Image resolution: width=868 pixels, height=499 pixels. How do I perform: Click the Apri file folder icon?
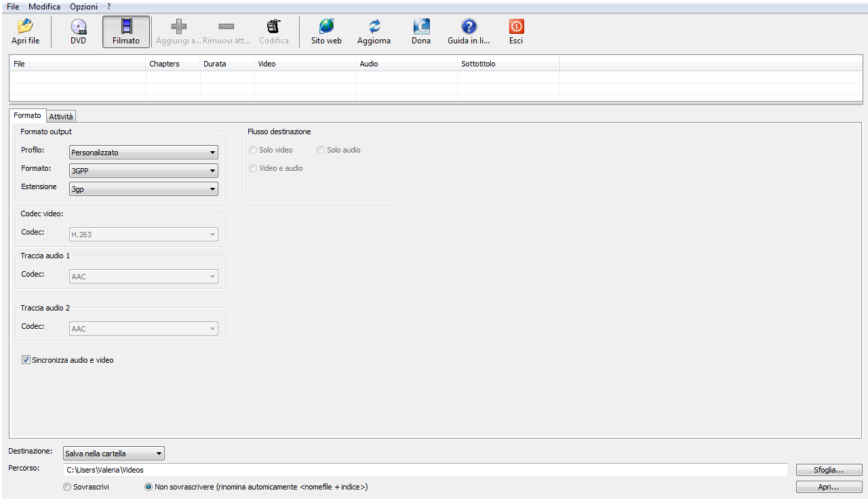tap(25, 26)
